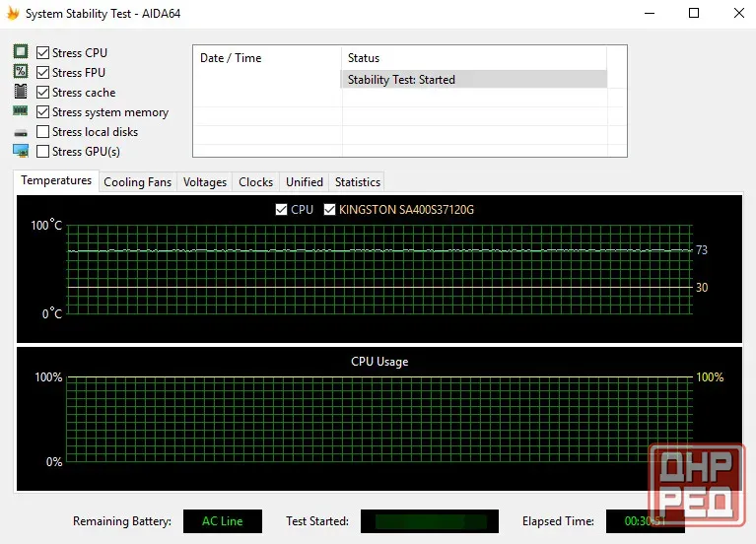The image size is (756, 544).
Task: Toggle the Stress system memory checkbox
Action: [43, 112]
